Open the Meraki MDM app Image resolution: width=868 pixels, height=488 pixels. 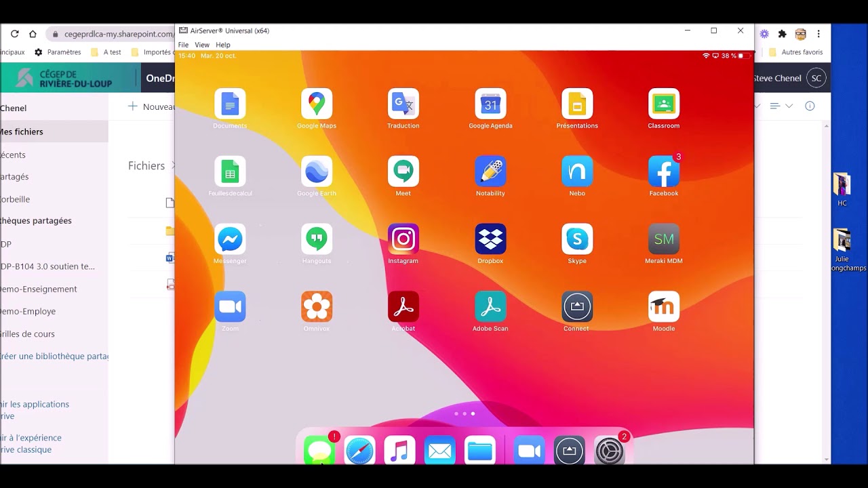pyautogui.click(x=664, y=239)
